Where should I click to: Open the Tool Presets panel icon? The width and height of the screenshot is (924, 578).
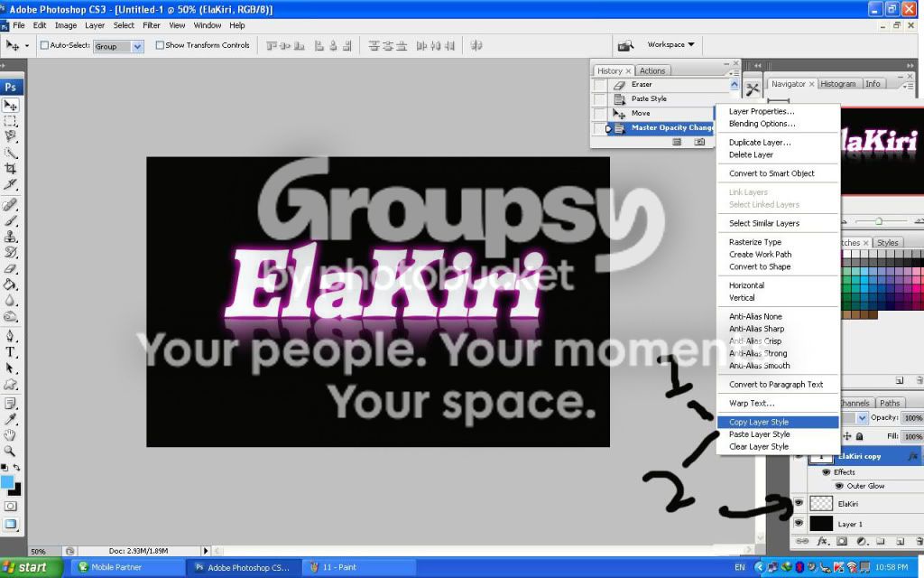[753, 89]
